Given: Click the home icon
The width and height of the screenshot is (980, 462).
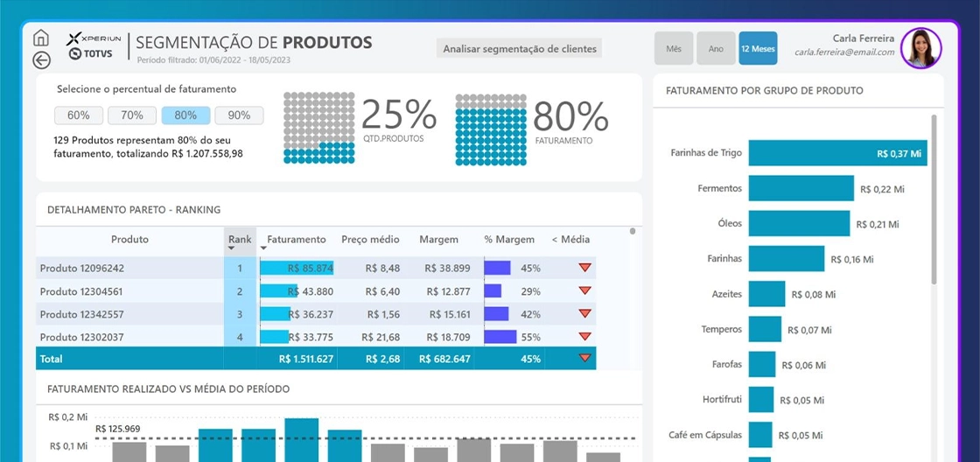Looking at the screenshot, I should click(40, 38).
